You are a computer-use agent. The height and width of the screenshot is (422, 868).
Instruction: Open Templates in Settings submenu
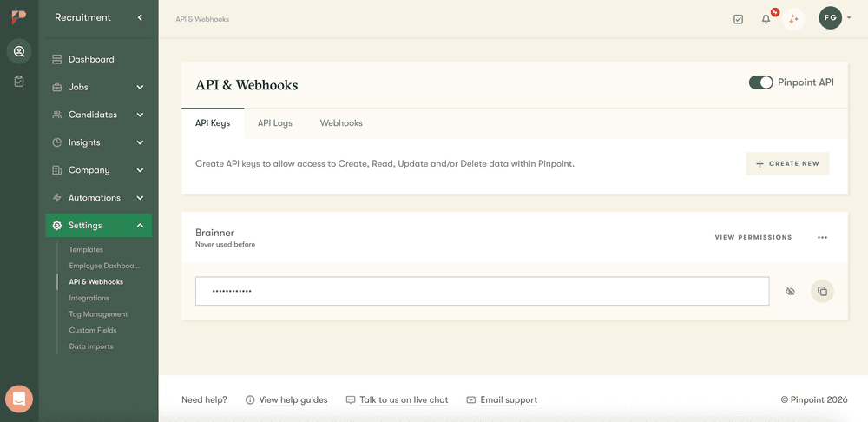tap(86, 250)
